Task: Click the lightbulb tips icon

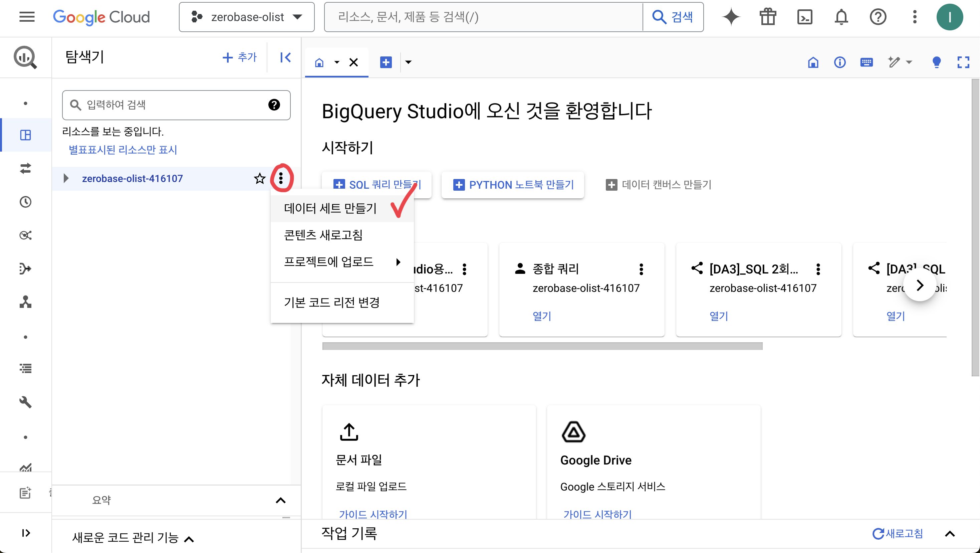Action: point(936,62)
